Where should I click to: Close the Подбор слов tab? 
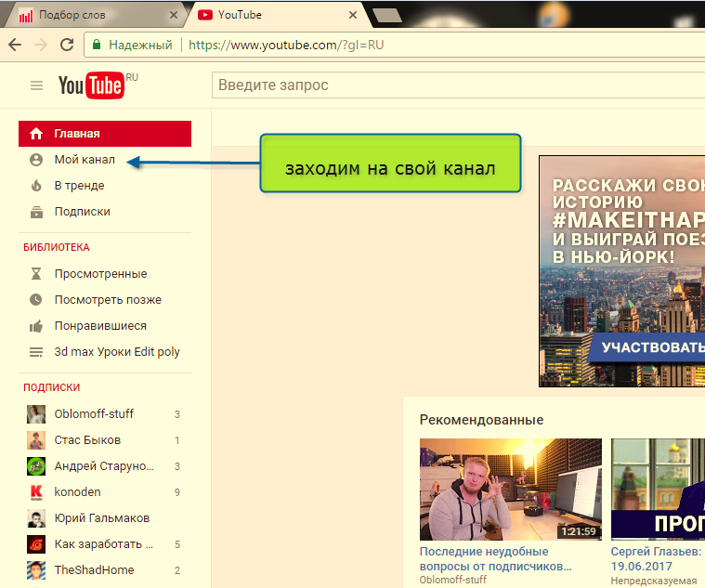[174, 15]
